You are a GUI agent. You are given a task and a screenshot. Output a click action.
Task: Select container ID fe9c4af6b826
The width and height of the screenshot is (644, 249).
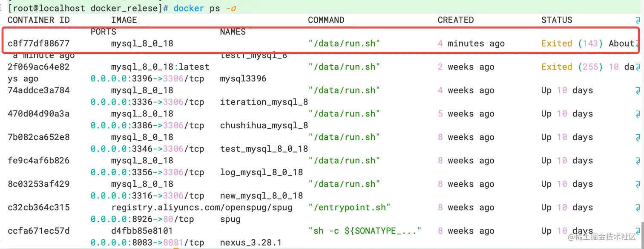click(39, 161)
